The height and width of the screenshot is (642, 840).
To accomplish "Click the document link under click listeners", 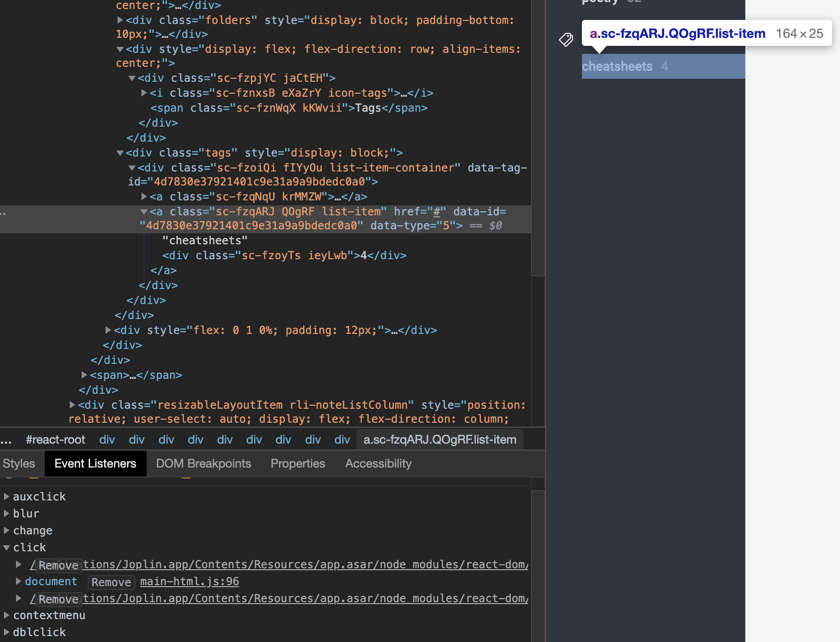I will 51,581.
